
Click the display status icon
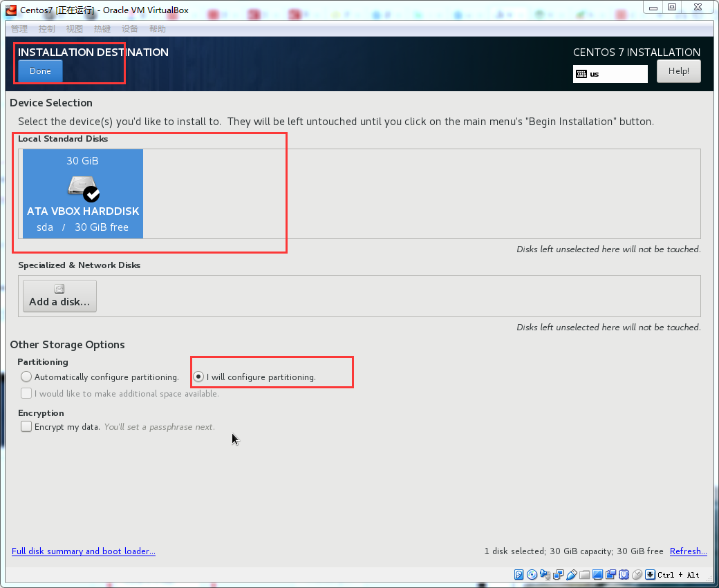pos(597,575)
